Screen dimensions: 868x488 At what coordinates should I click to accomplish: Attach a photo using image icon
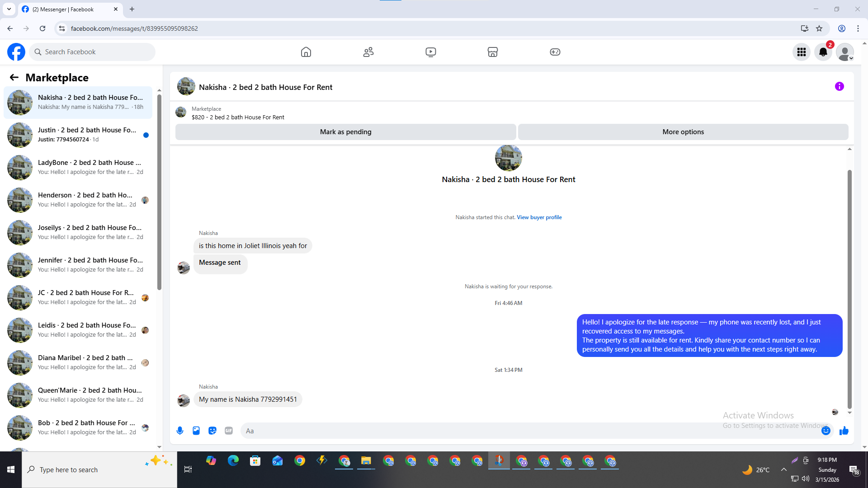pyautogui.click(x=196, y=431)
